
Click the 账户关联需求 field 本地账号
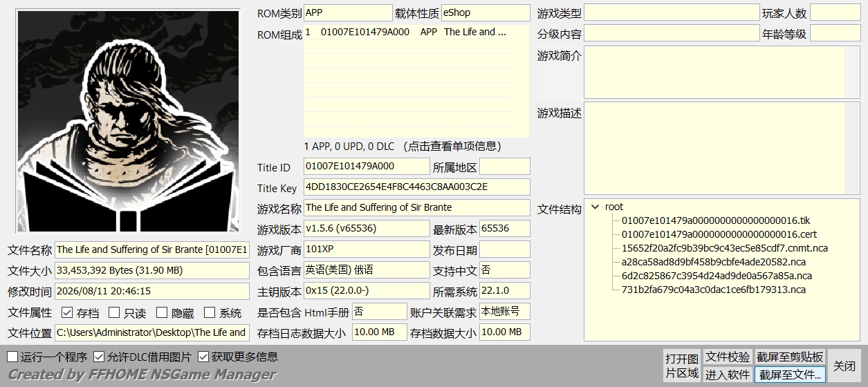point(504,312)
